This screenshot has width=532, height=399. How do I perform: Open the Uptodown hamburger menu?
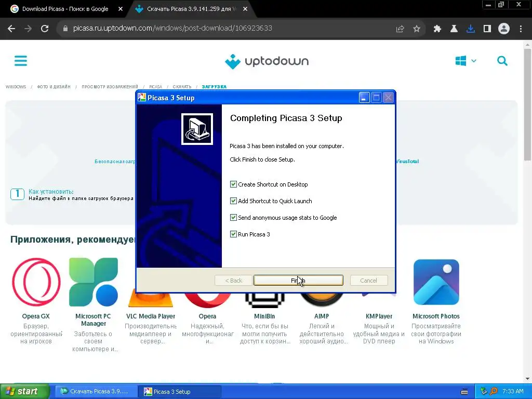21,61
